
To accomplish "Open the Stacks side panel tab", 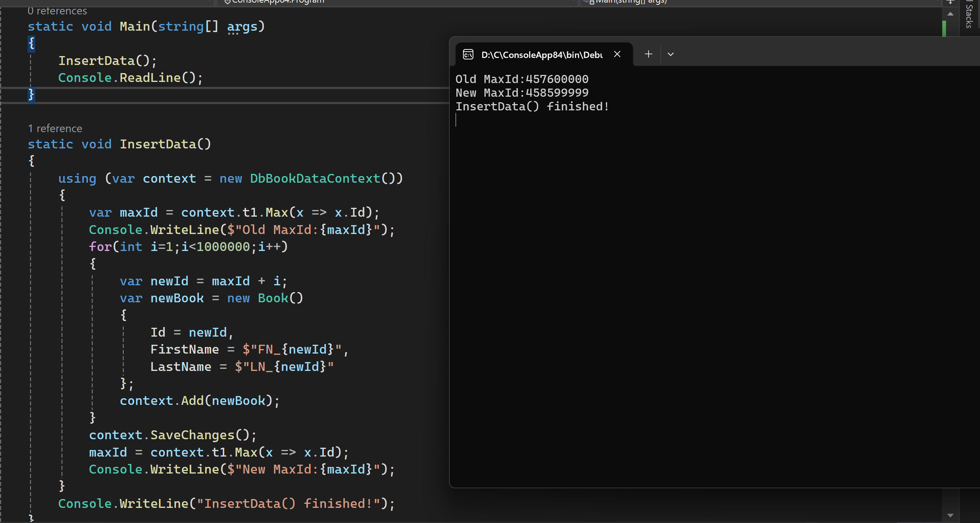I will coord(969,15).
